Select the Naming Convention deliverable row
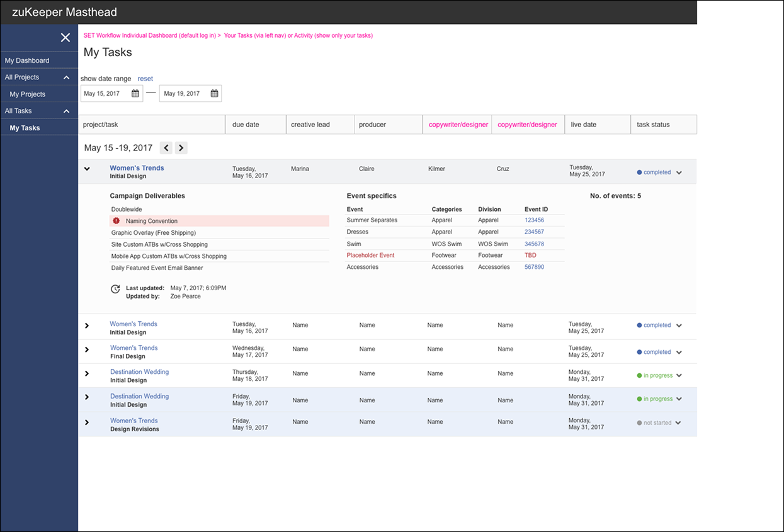 click(219, 221)
